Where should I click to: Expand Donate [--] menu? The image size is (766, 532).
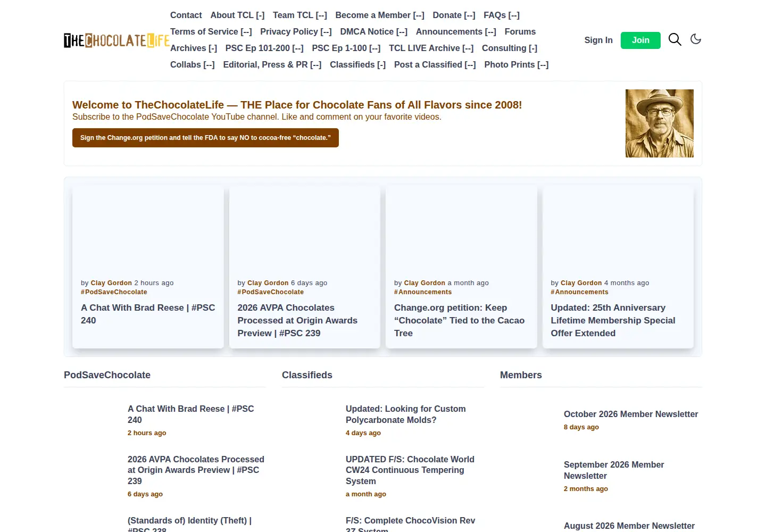(x=454, y=15)
